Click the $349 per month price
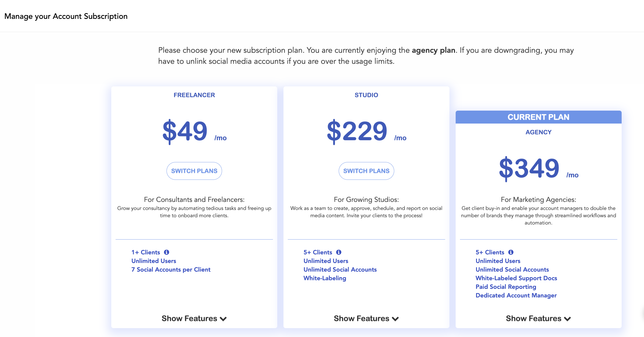Viewport: 644px width, 337px height. [539, 169]
